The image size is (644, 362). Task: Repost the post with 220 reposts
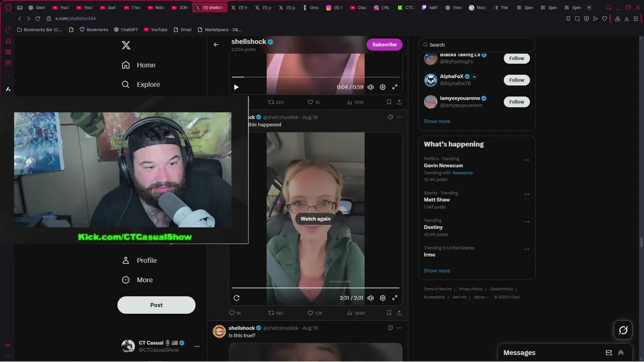coord(276,102)
